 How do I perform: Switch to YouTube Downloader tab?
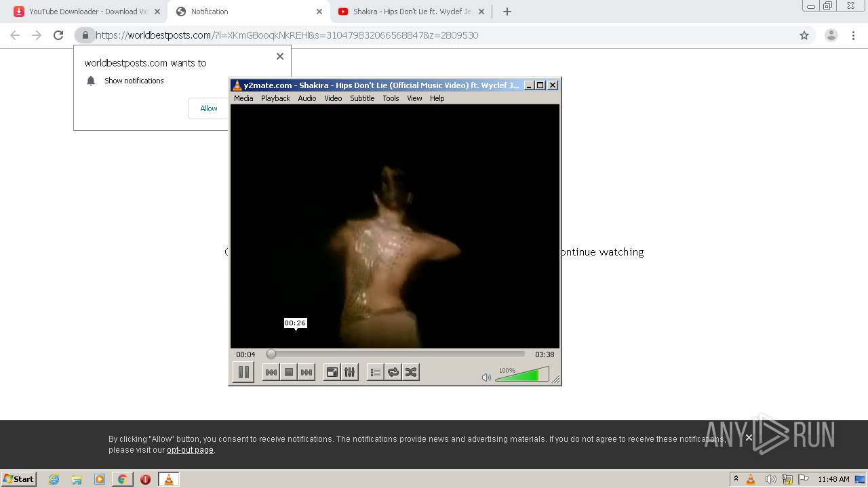[88, 12]
